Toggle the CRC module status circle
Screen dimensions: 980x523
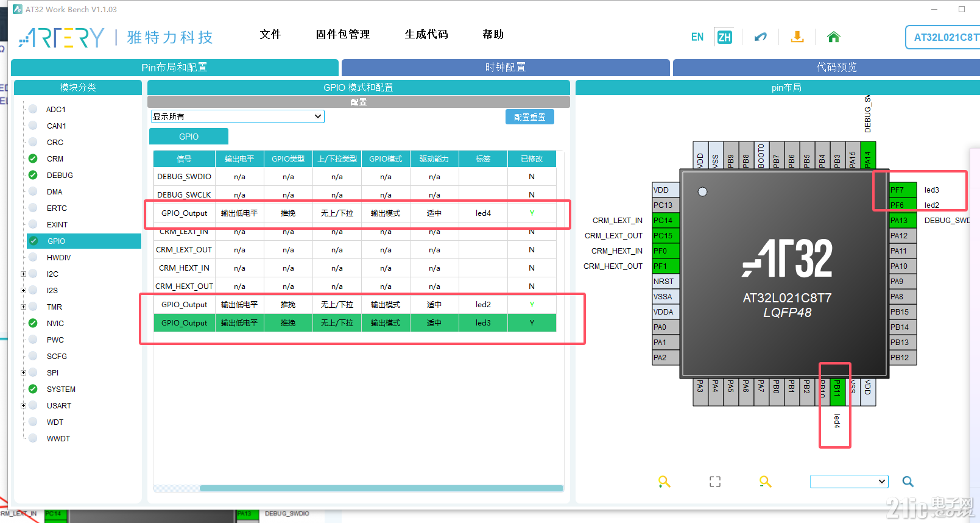[33, 142]
